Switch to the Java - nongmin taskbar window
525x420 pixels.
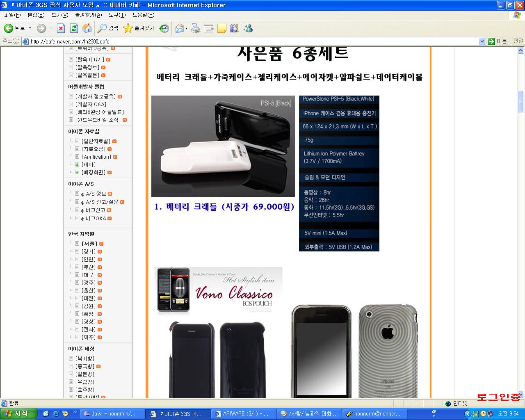click(112, 414)
